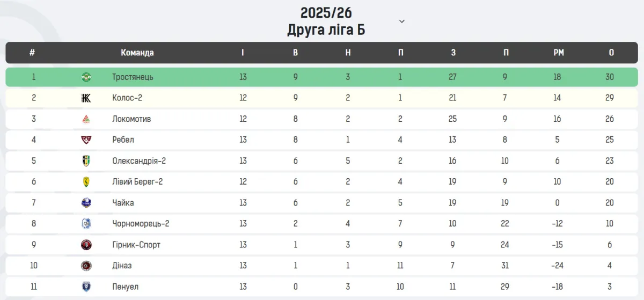
Task: Open the Локомотив team link
Action: click(x=131, y=119)
